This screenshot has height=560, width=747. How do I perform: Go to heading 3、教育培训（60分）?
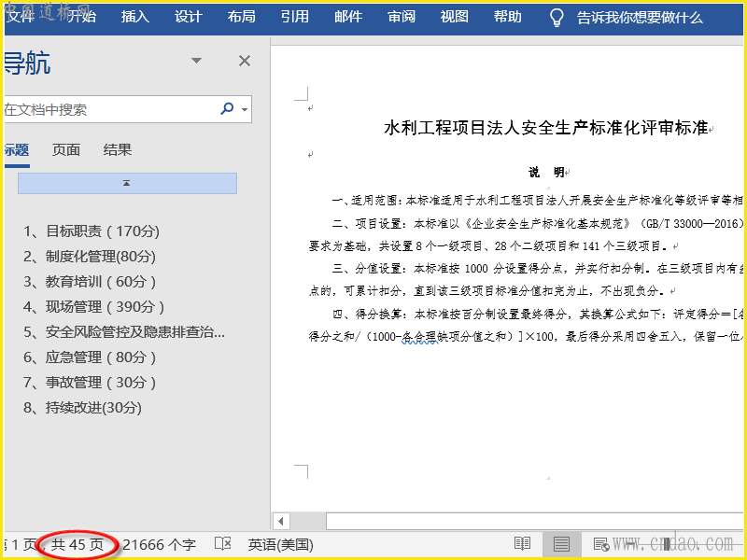pos(90,282)
